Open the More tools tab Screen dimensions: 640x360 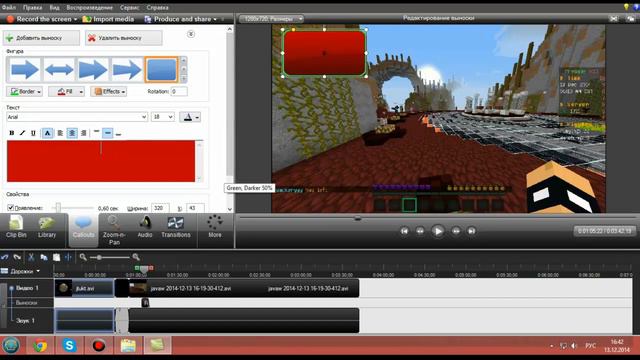pyautogui.click(x=215, y=228)
